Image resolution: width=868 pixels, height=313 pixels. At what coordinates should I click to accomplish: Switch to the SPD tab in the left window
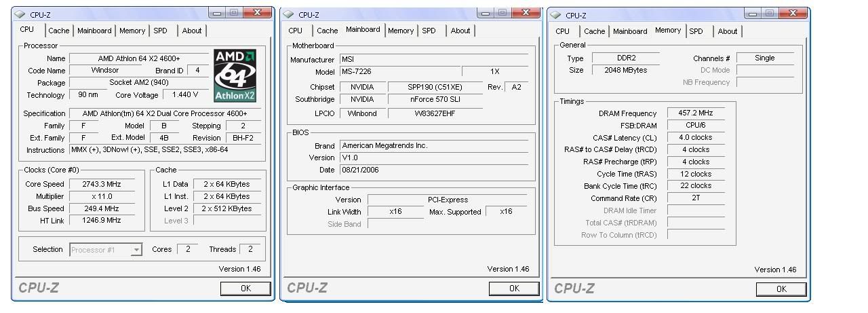160,31
